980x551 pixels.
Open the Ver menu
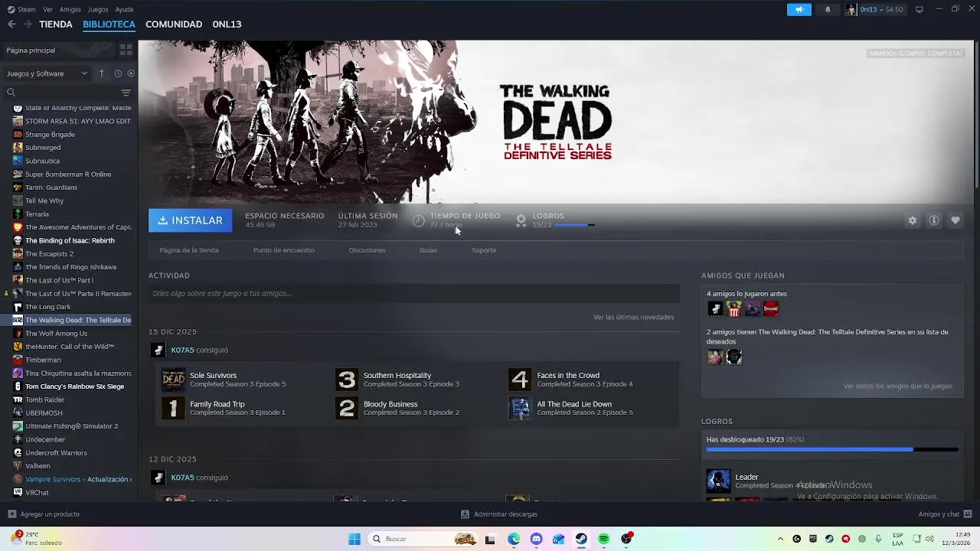(x=48, y=9)
